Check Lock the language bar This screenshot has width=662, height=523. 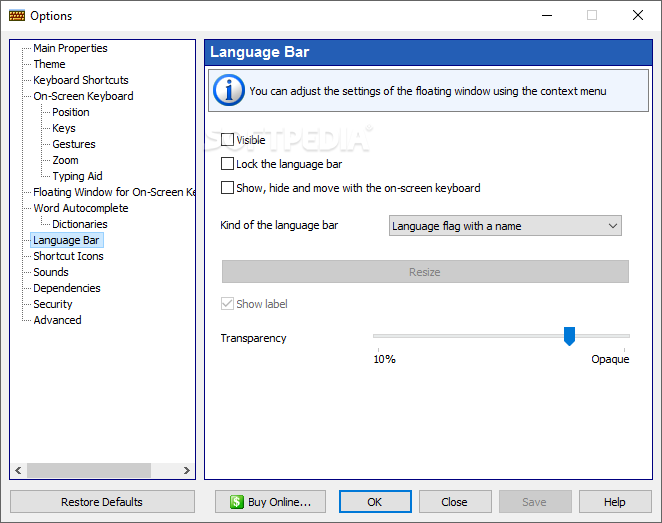[227, 164]
